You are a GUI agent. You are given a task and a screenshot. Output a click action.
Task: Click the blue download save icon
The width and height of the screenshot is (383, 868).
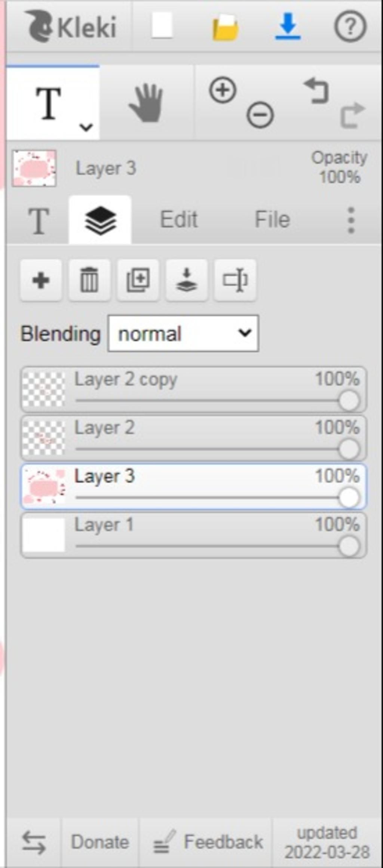pos(288,26)
